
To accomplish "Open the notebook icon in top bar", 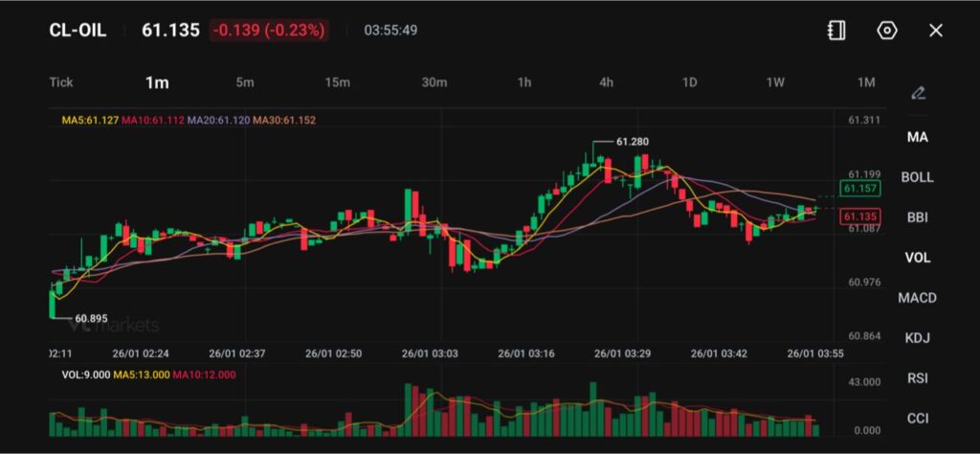I will (836, 31).
